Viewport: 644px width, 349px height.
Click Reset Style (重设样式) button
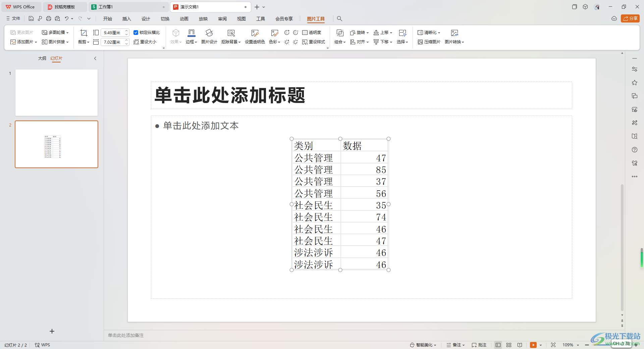tap(314, 42)
